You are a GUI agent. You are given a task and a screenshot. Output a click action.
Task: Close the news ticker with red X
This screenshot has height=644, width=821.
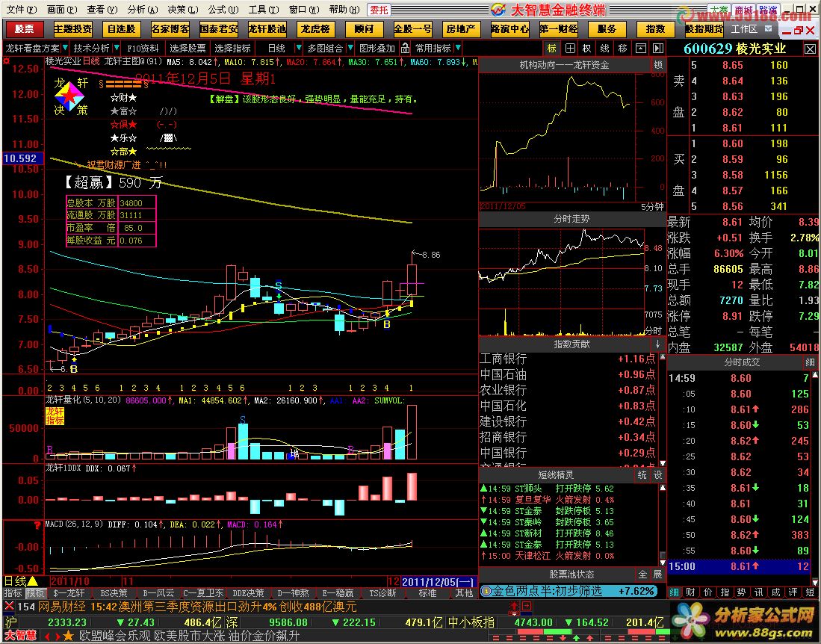point(9,607)
